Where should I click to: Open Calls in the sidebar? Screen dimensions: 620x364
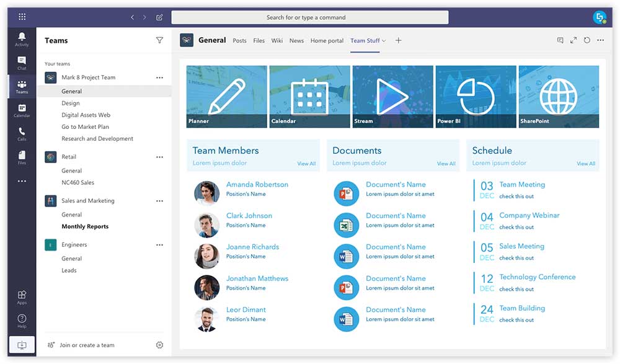click(x=22, y=134)
